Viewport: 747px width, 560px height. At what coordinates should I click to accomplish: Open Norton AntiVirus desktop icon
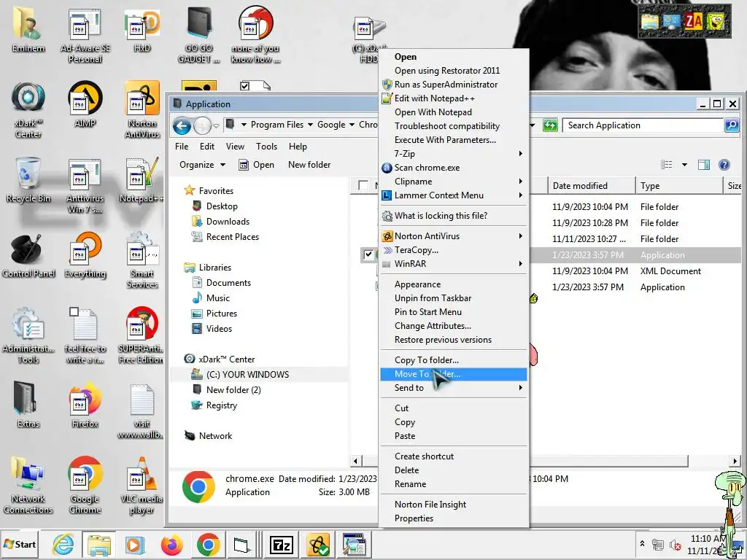(142, 109)
